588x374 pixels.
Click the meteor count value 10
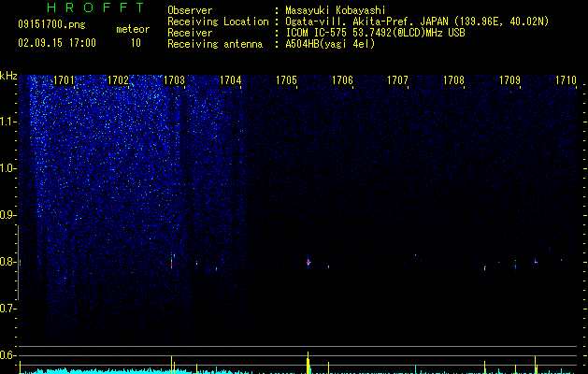[136, 43]
